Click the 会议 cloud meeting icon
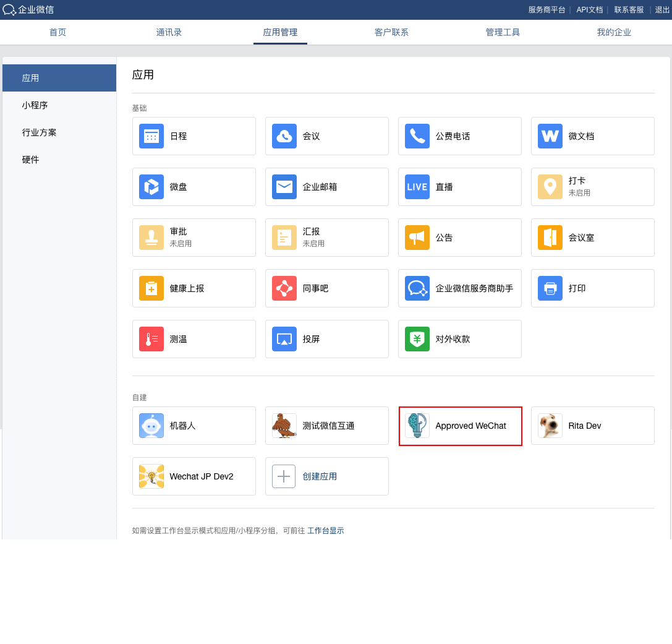 tap(284, 136)
